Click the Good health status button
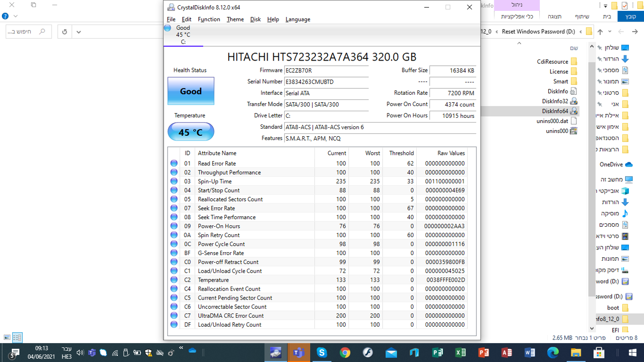 191,91
